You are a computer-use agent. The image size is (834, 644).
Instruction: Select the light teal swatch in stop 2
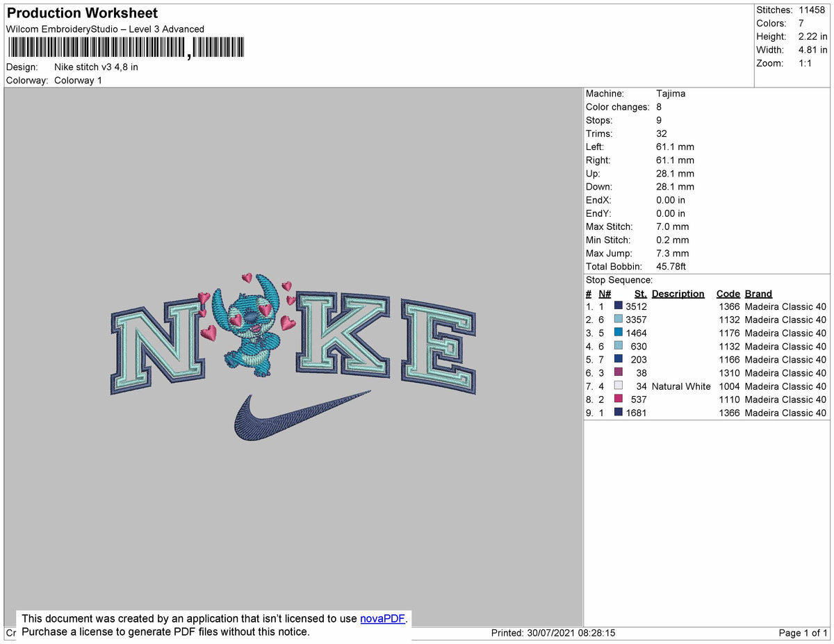[619, 320]
